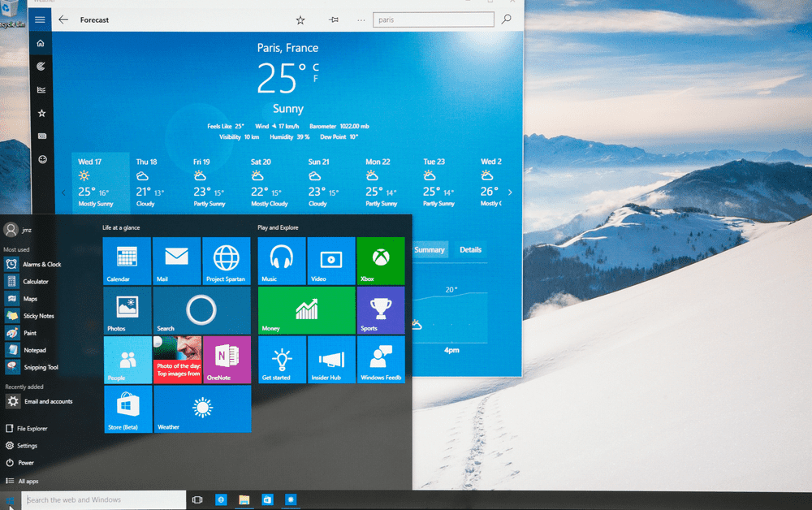The image size is (812, 510).
Task: Open Historical Weather chart icon in sidebar
Action: 41,89
